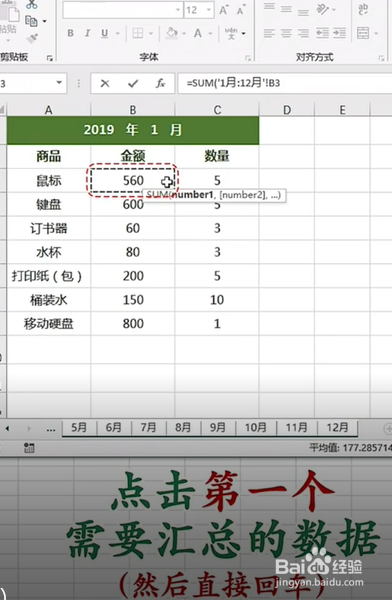The image size is (392, 600).
Task: Click the Wrap Text icon
Action: 363,9
